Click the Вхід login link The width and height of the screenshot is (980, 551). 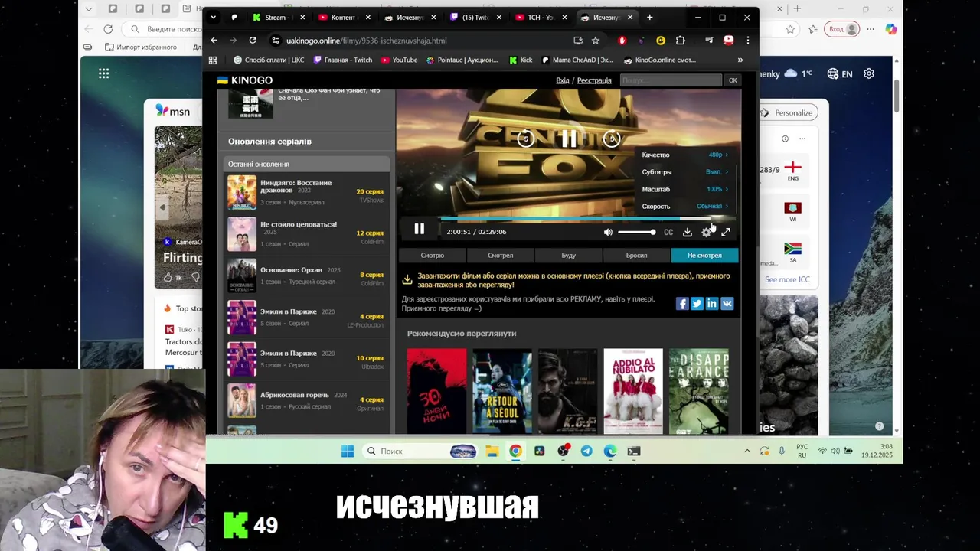pos(563,80)
